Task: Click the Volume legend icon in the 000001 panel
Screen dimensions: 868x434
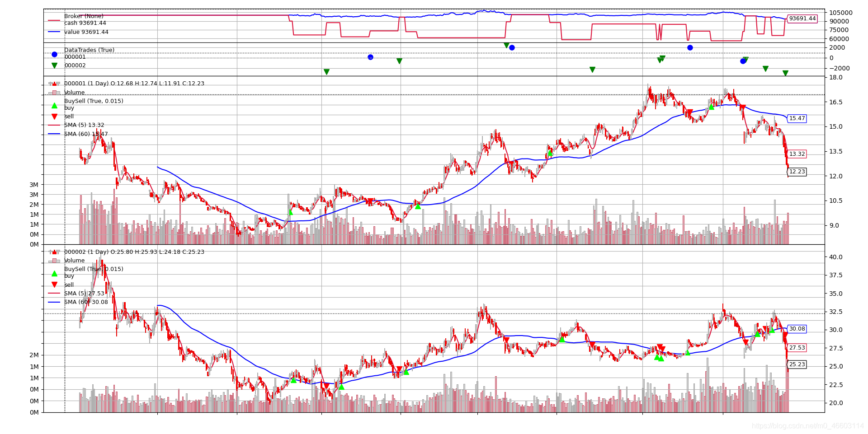Action: point(54,93)
